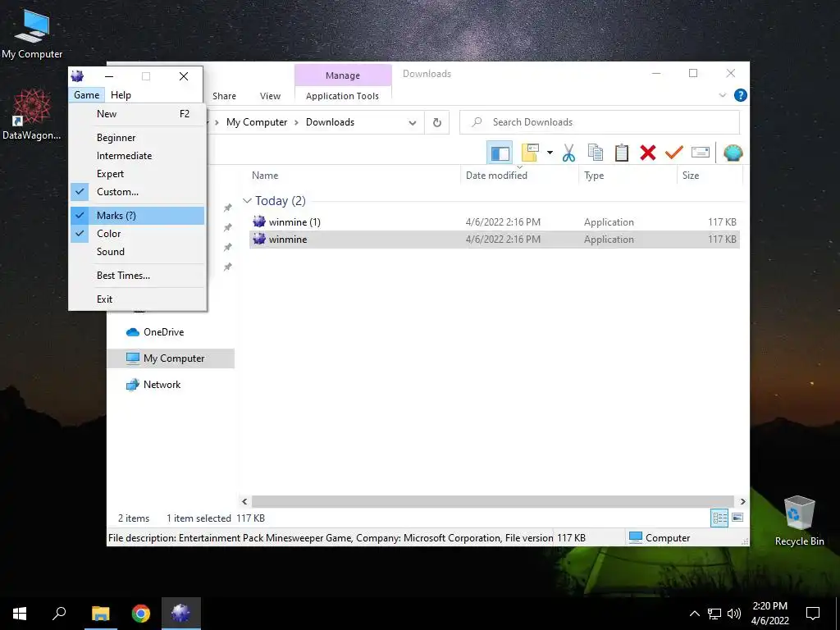Click the horizontal scrollbar track
Screen dimensions: 840x630
pos(492,501)
